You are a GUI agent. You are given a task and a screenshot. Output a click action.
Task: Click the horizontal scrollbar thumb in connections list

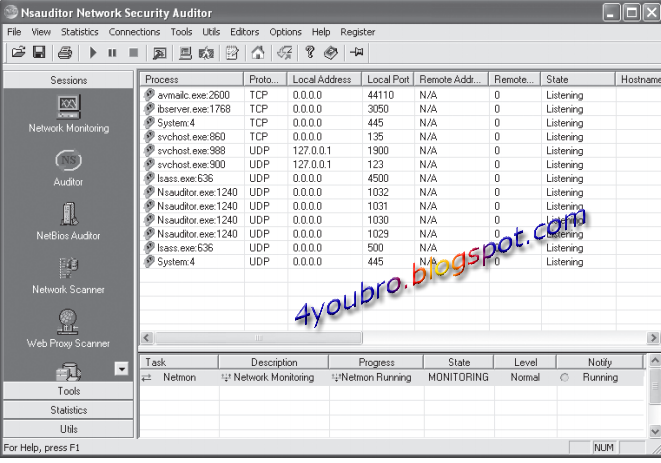click(x=258, y=338)
